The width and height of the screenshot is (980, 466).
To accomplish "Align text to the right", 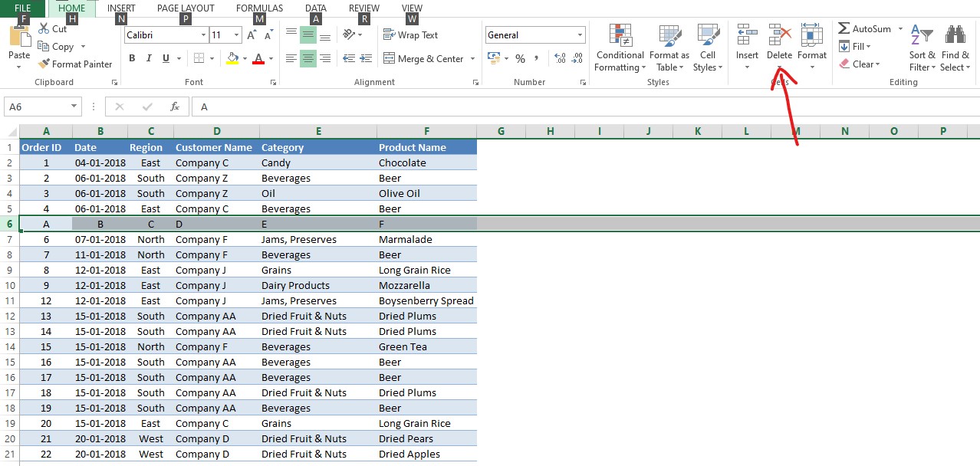I will point(325,58).
